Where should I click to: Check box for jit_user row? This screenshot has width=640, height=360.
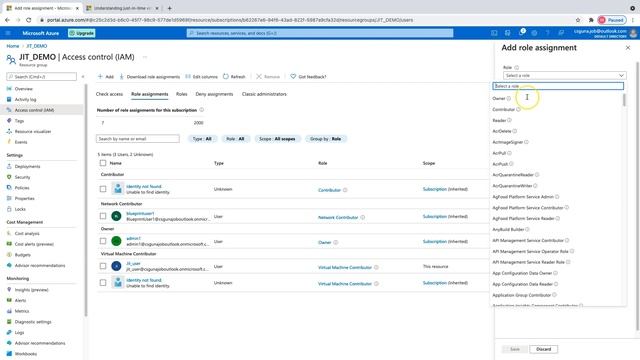point(103,266)
